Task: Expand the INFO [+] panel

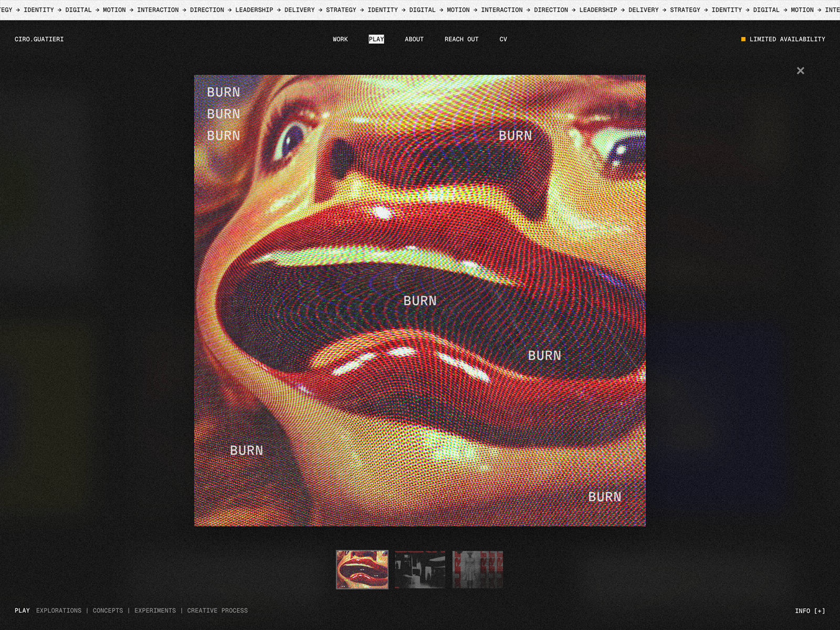Action: pos(810,611)
